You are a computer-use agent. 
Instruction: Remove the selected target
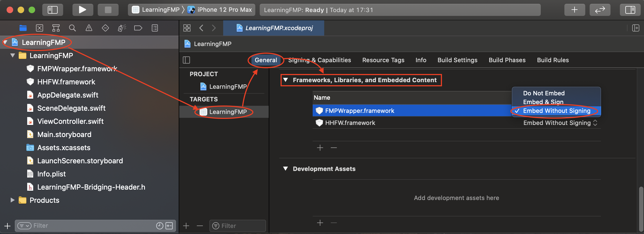pos(200,226)
